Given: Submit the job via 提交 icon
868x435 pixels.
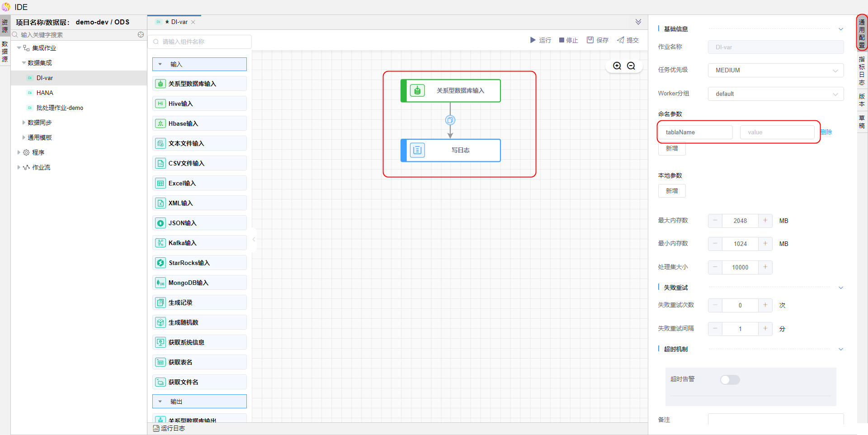Looking at the screenshot, I should pos(621,40).
